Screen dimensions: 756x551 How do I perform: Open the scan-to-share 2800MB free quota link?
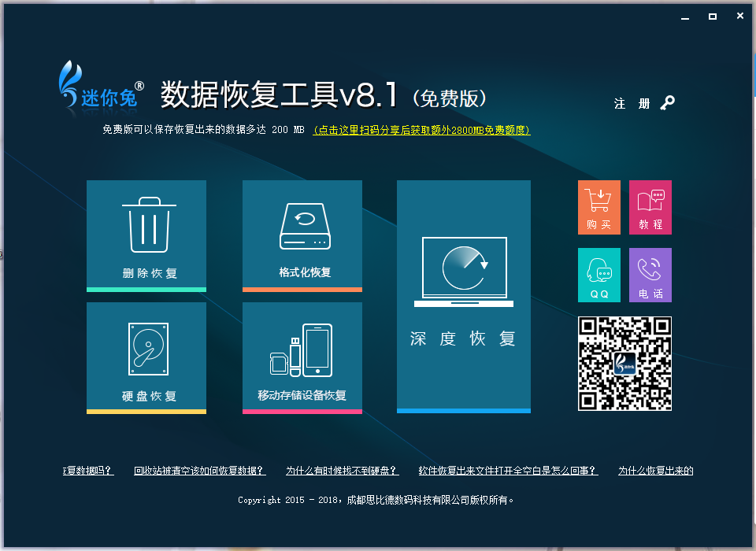(x=421, y=130)
